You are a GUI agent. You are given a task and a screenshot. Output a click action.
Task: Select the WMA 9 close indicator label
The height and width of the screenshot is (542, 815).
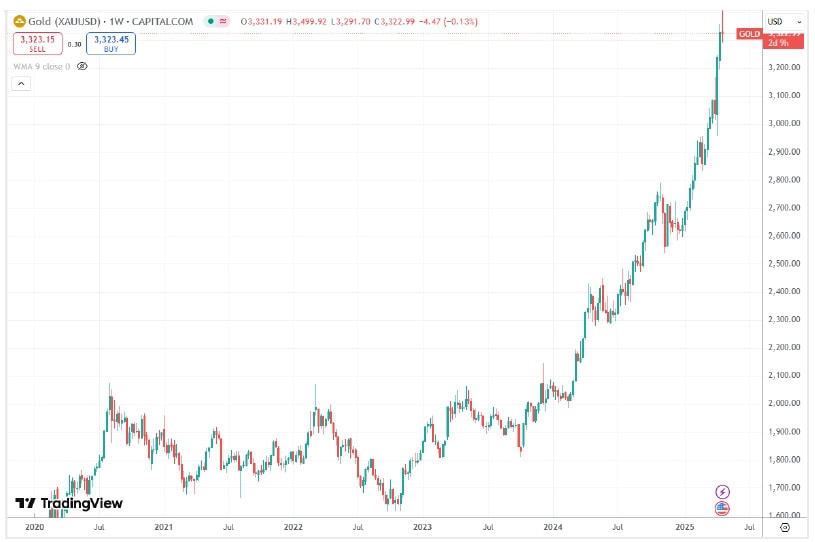point(41,66)
